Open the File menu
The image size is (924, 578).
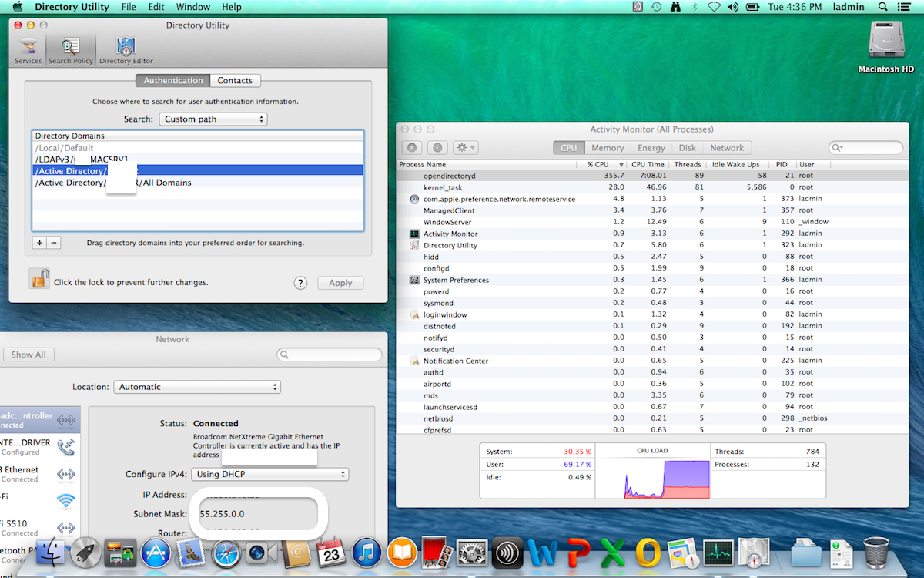(x=129, y=7)
